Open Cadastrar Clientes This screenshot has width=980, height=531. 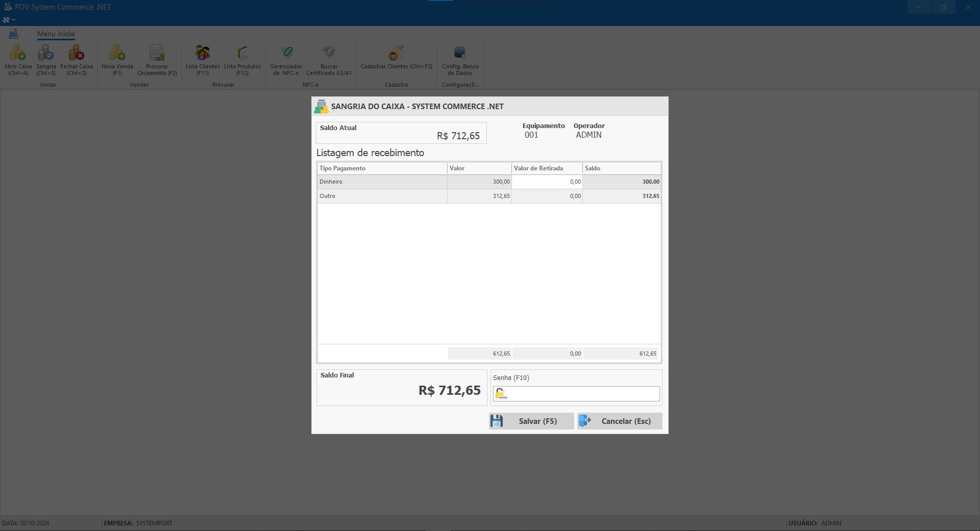[x=396, y=53]
